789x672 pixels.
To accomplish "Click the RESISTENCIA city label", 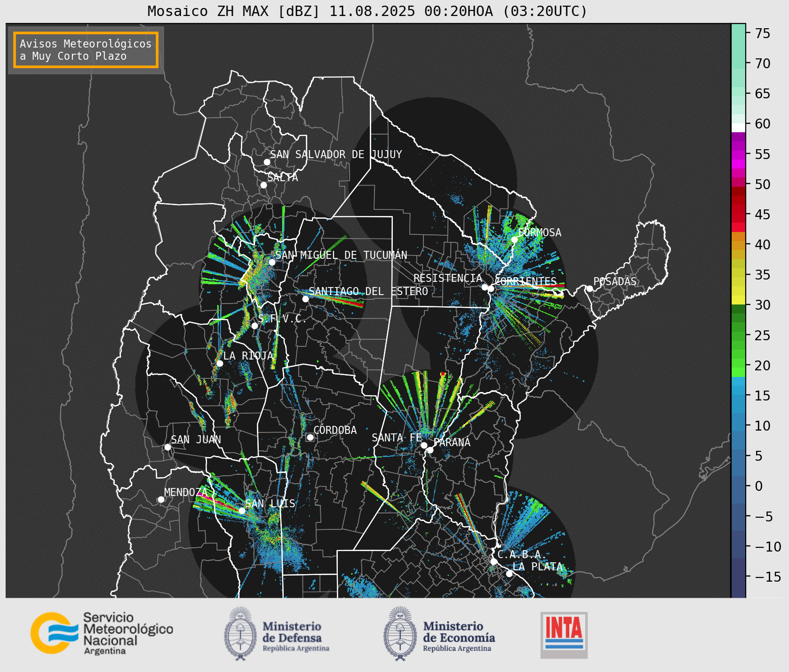I will (448, 278).
